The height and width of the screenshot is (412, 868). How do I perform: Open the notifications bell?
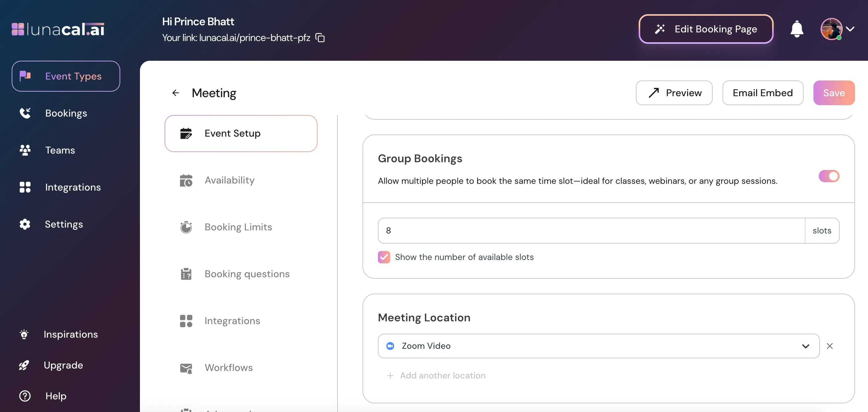[796, 29]
